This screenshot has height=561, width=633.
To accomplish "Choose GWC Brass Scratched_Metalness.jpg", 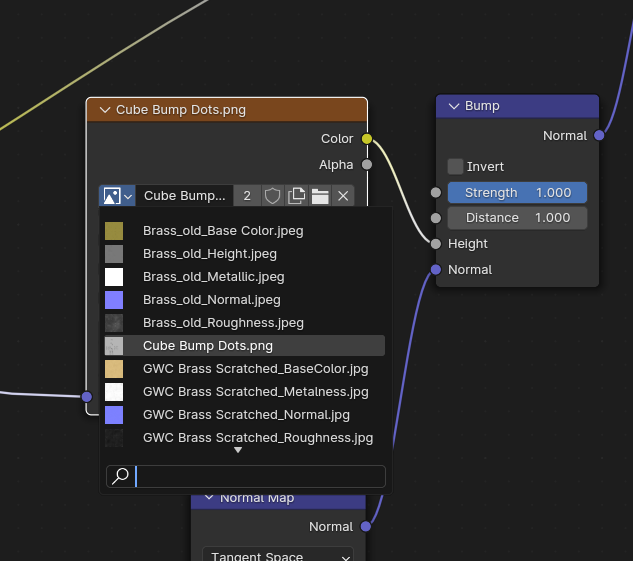I will (245, 392).
